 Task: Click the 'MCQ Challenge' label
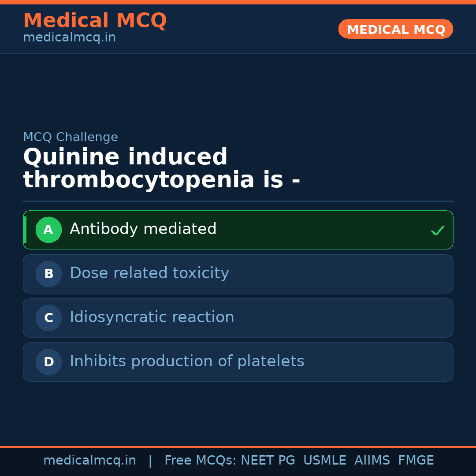(71, 137)
